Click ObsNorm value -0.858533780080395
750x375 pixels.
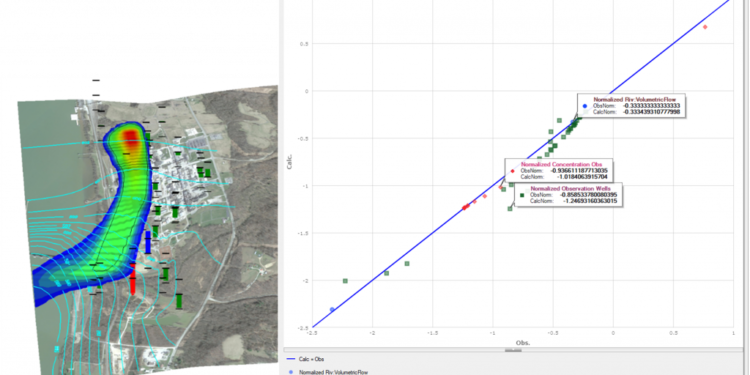tap(589, 195)
